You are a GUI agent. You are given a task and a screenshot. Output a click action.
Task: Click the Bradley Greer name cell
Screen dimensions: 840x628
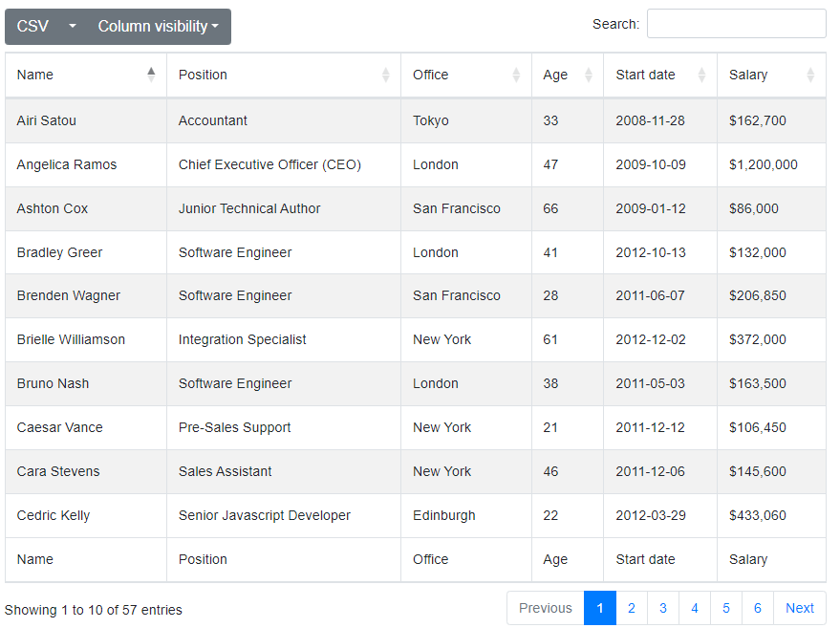coord(86,252)
